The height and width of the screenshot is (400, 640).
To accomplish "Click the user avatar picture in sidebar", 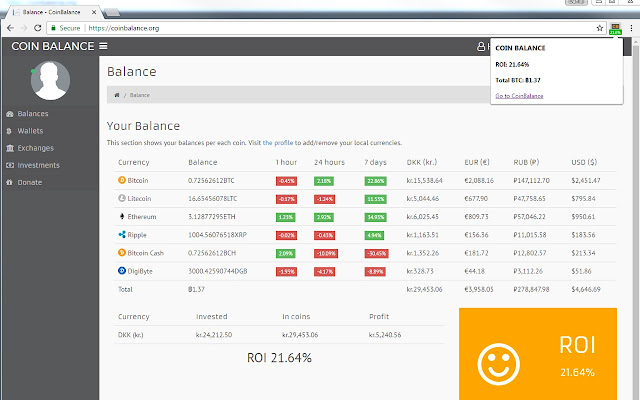I will 50,80.
